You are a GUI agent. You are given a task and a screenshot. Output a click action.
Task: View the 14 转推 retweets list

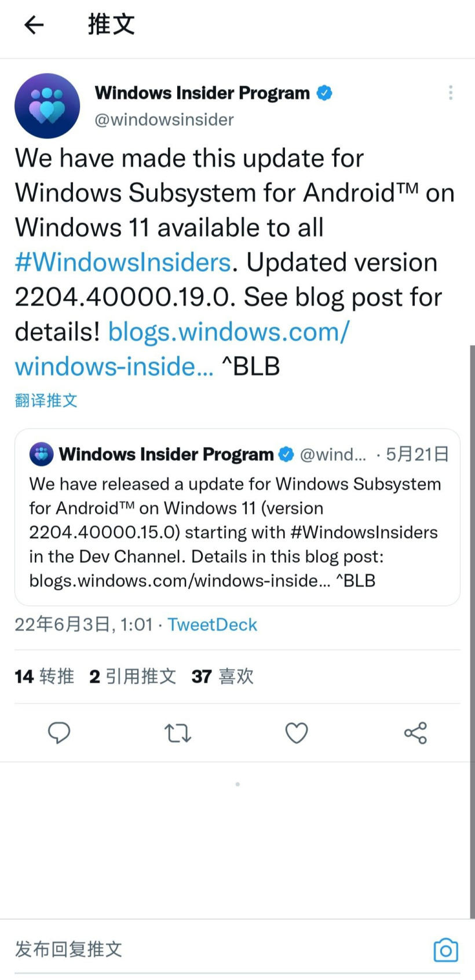45,676
